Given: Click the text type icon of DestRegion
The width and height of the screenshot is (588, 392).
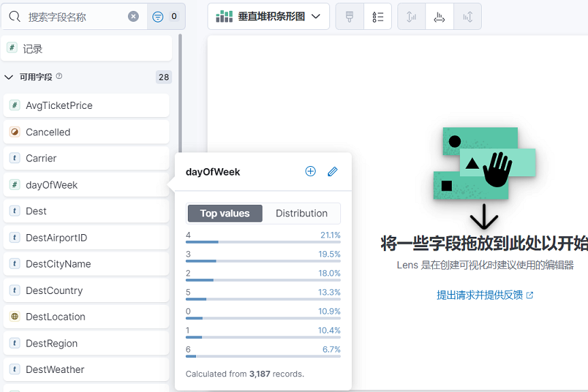Looking at the screenshot, I should 14,343.
